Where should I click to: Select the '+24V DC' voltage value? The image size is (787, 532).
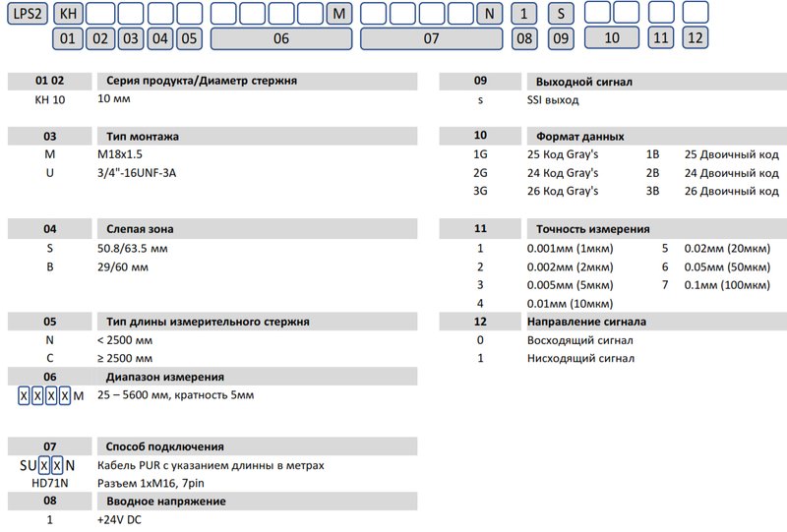[119, 520]
